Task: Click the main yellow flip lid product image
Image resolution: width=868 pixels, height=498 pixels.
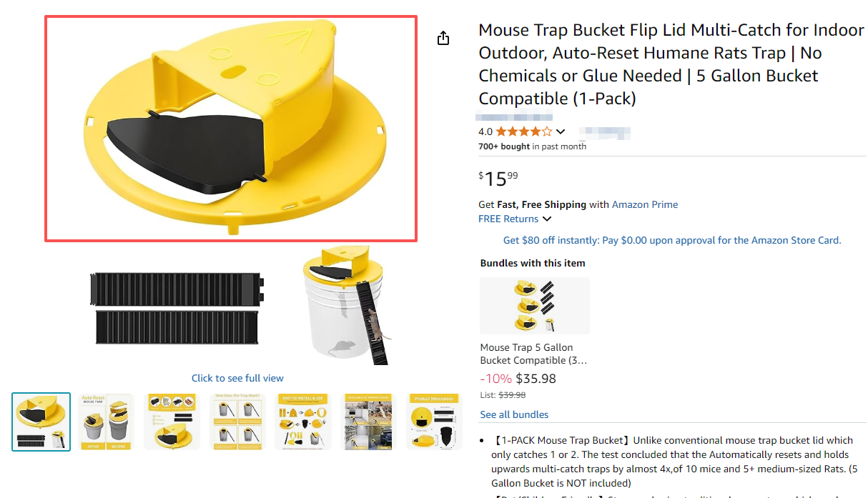Action: (230, 129)
